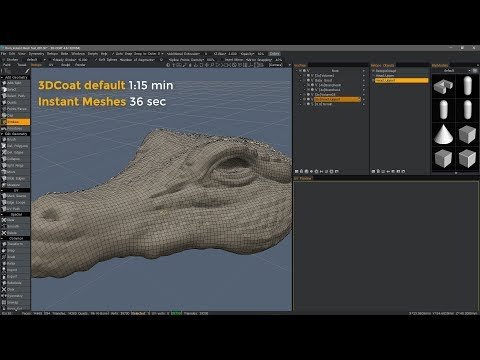480x360 pixels.
Task: Activate the Del. Polygons tool
Action: point(15,146)
